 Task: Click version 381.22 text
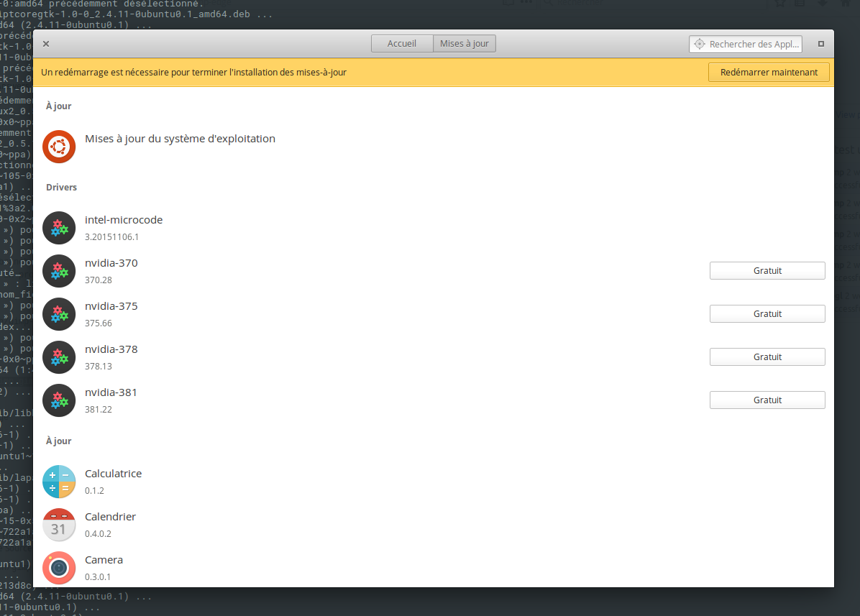99,410
